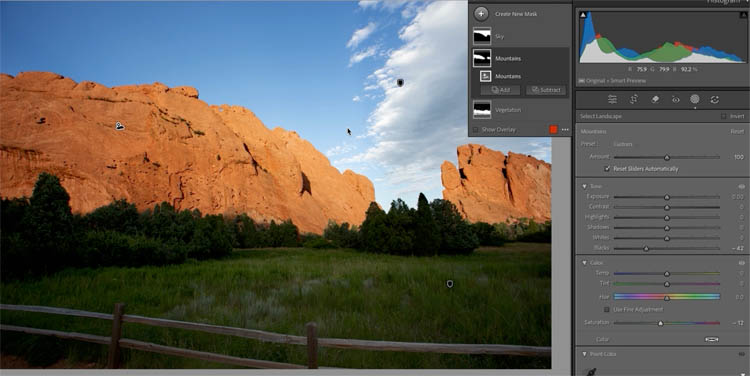Viewport: 750px width, 376px height.
Task: Open mask panel three-dots options menu
Action: [565, 130]
